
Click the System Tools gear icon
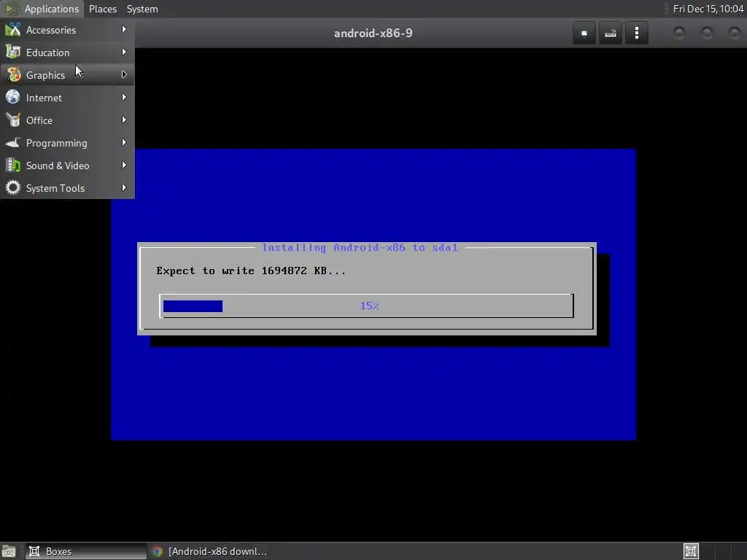[13, 187]
